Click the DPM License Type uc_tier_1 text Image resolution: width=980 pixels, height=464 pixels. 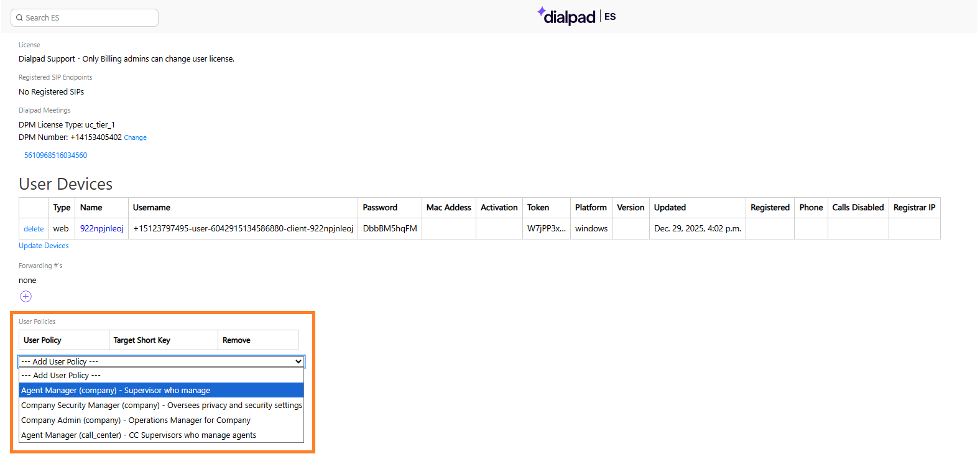click(x=67, y=125)
